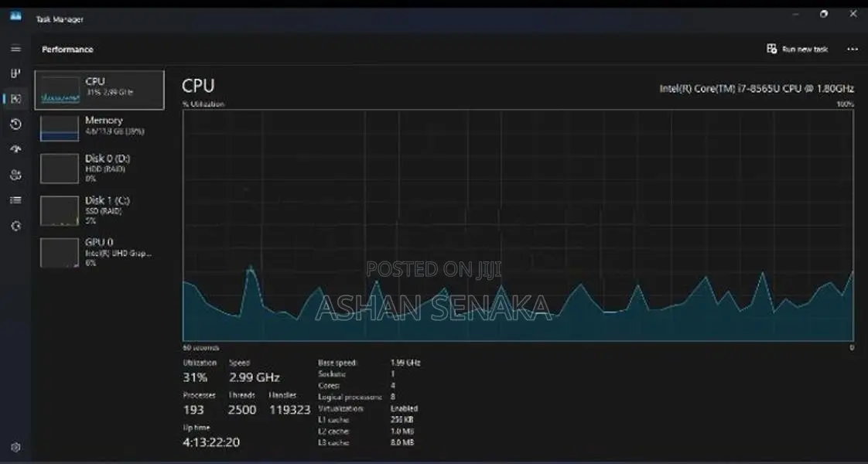Open the Users page icon
The width and height of the screenshot is (868, 464).
pos(15,176)
